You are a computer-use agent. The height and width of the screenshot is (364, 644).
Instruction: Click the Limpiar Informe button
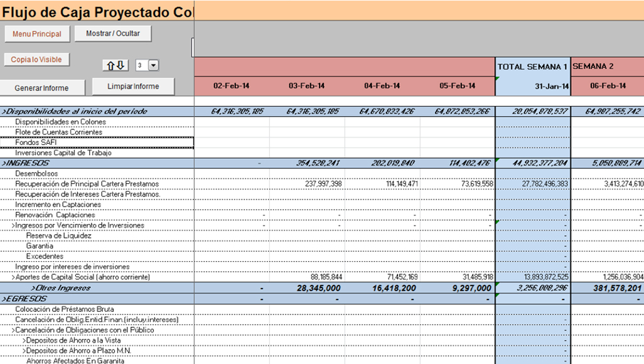(133, 86)
